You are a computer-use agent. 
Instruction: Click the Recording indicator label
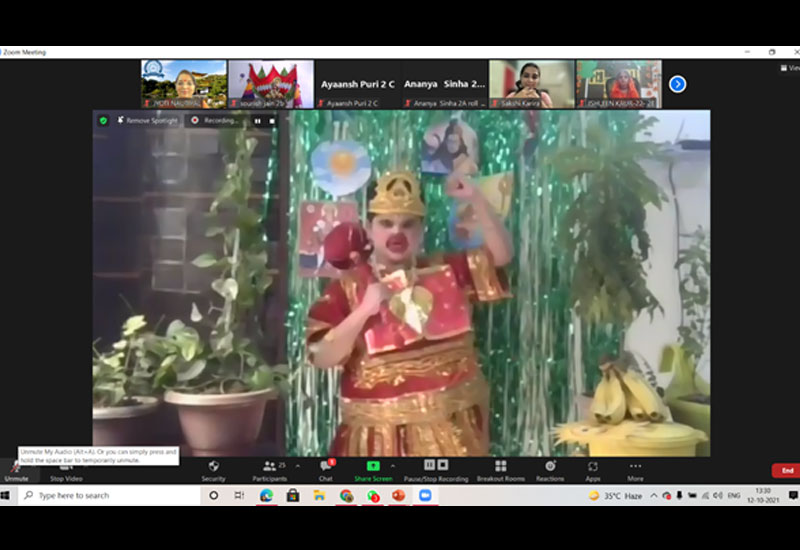coord(220,120)
